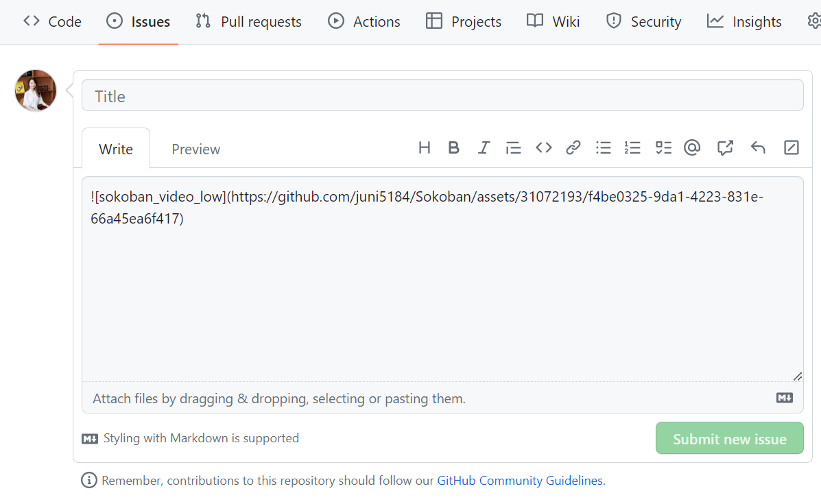The image size is (821, 504).
Task: Mention a user with @ icon
Action: click(692, 148)
